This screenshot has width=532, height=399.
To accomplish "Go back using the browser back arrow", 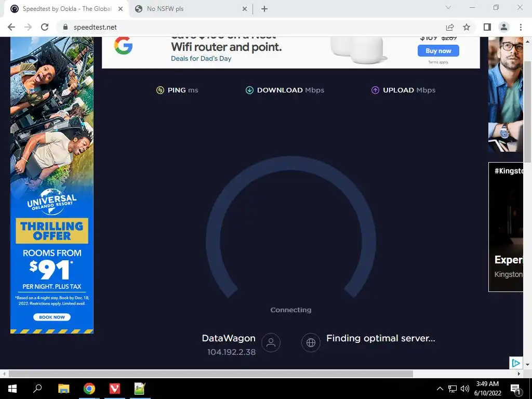I will (11, 27).
